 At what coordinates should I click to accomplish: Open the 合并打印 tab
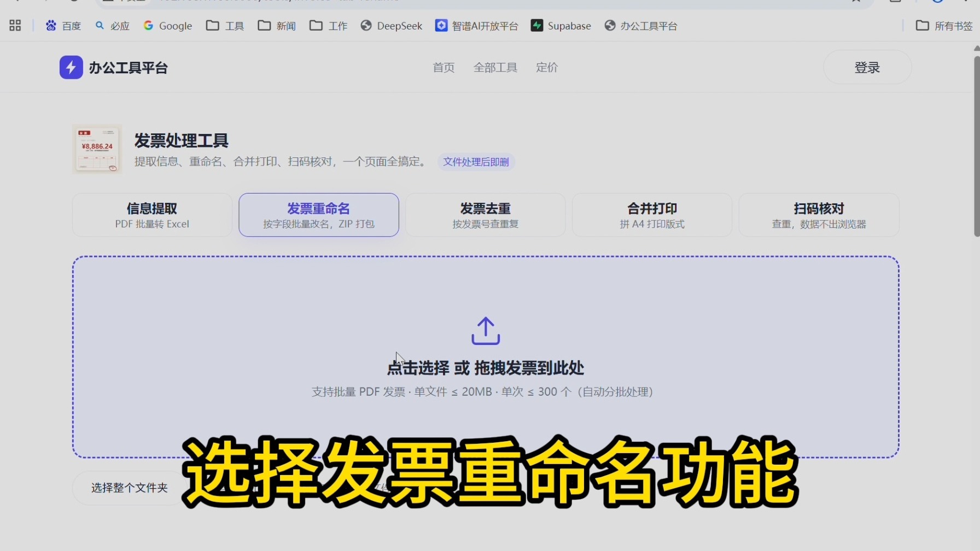[652, 215]
